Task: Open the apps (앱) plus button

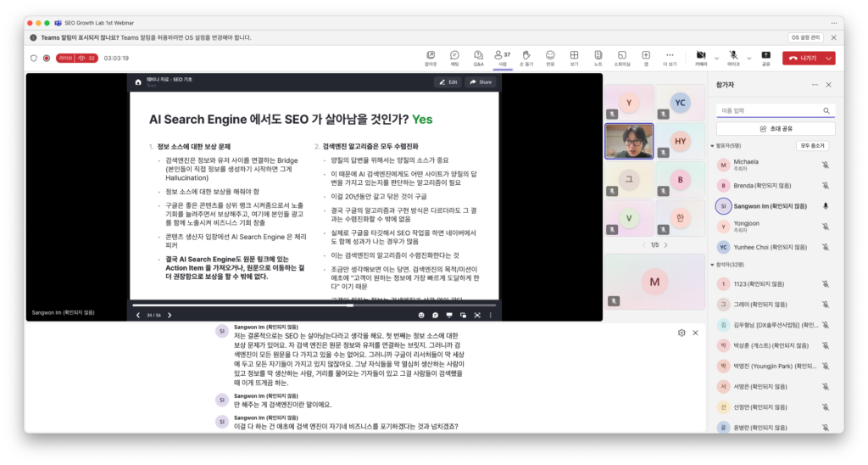Action: coord(645,59)
